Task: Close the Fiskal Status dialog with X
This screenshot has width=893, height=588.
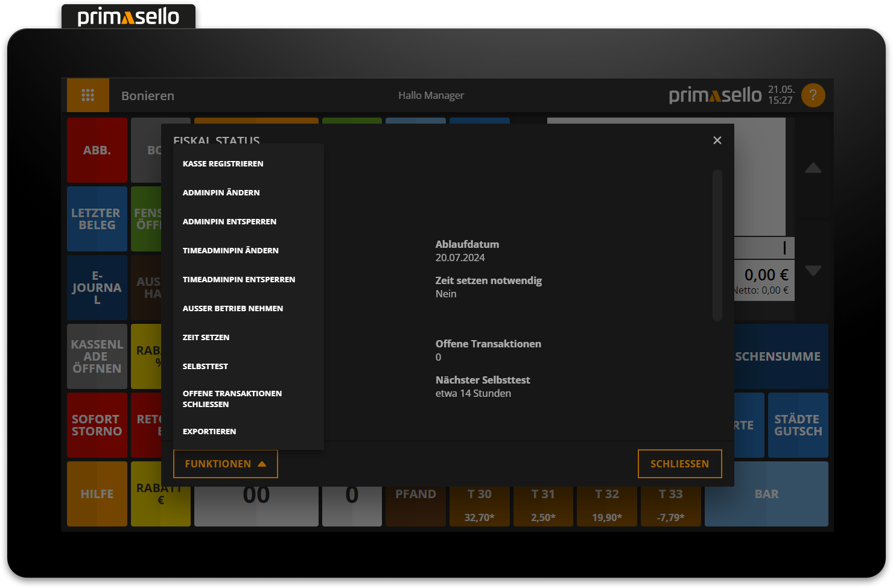Action: click(717, 141)
